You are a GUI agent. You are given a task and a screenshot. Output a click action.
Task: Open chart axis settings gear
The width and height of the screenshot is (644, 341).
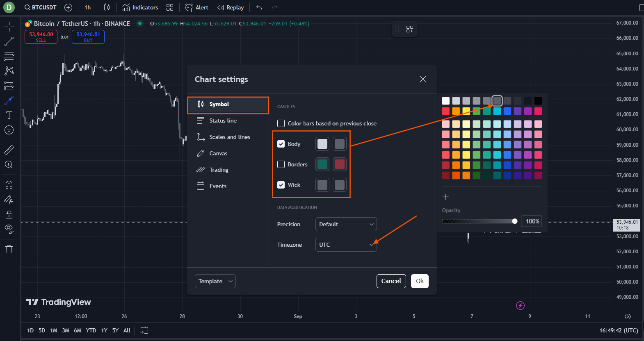point(628,316)
